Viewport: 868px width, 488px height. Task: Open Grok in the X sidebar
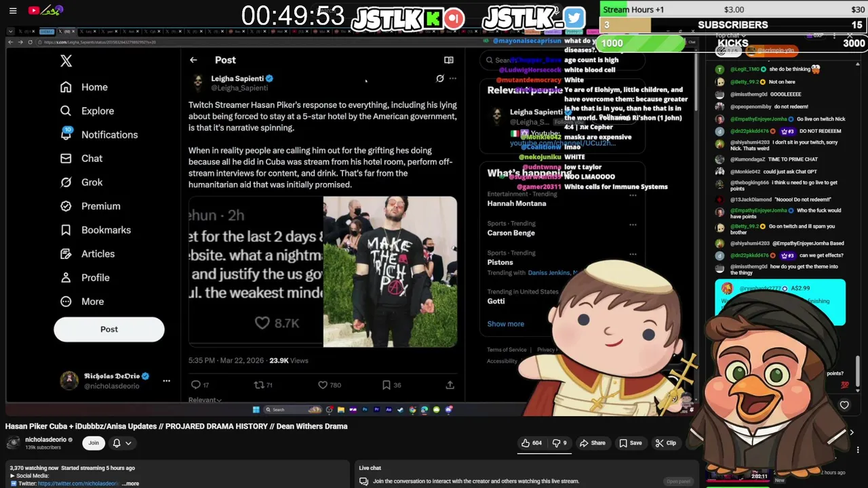[x=81, y=182]
